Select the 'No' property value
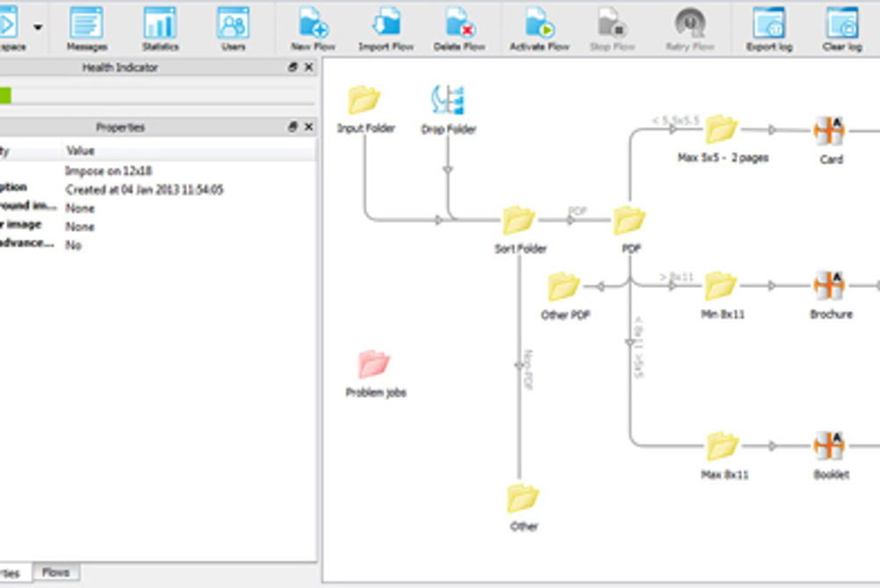Screen dimensions: 880x588 [73, 245]
